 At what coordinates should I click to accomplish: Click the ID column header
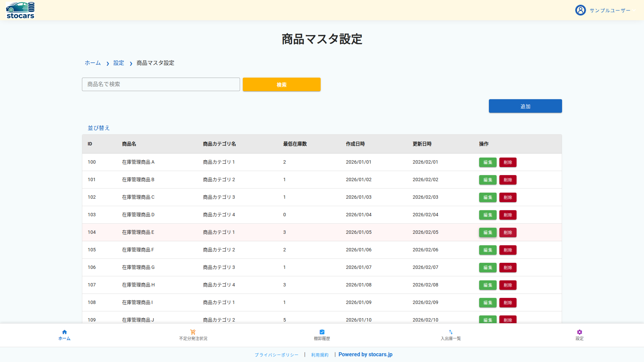point(90,144)
